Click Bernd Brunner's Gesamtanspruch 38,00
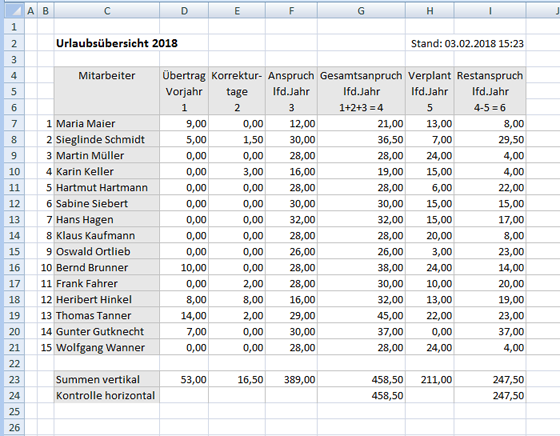Screen dimensions: 560x436 (361, 267)
